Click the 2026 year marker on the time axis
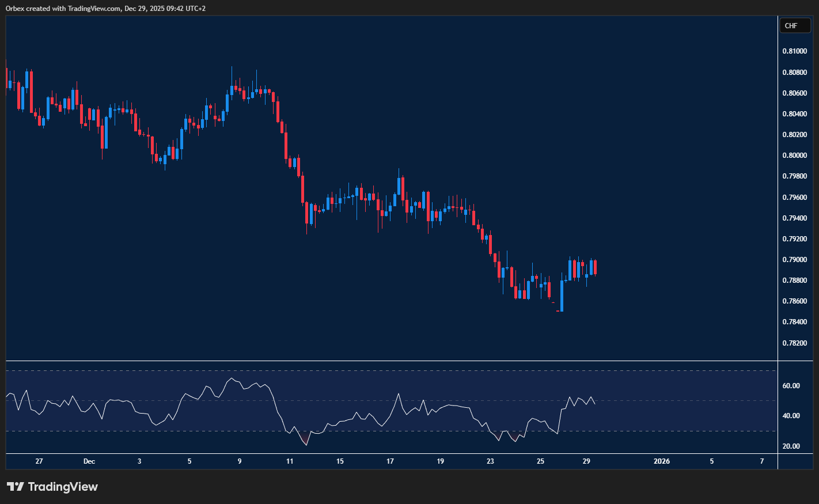 pyautogui.click(x=662, y=461)
